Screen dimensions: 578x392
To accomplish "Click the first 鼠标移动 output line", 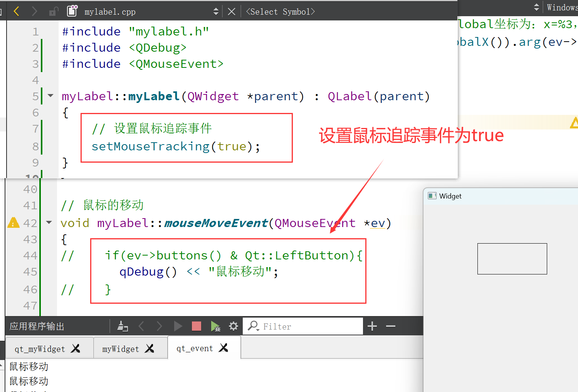I will (29, 367).
